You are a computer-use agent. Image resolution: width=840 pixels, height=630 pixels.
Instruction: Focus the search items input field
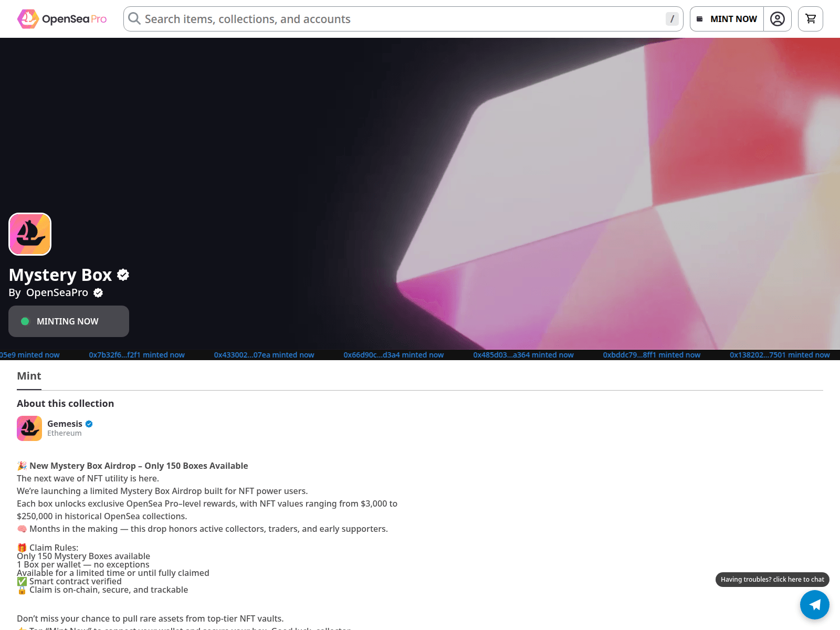click(x=399, y=19)
